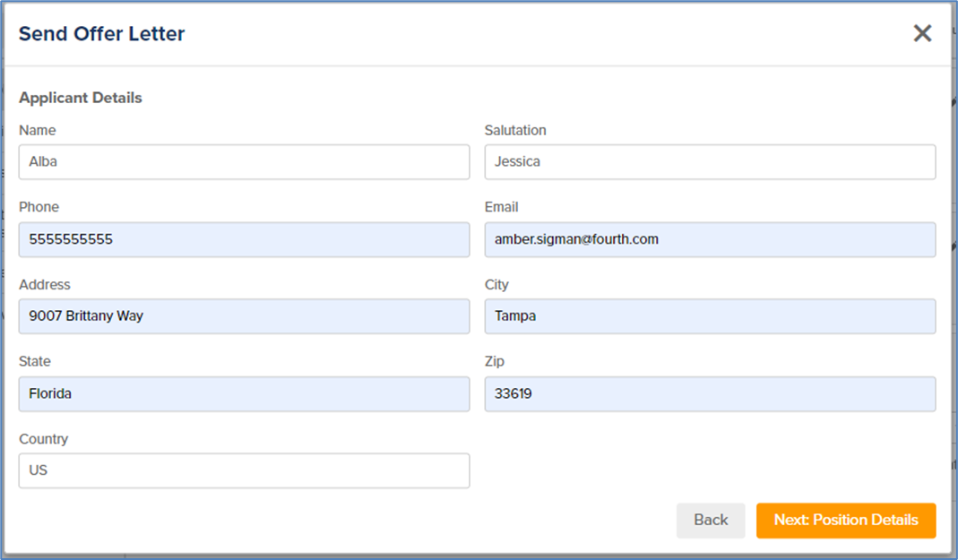The width and height of the screenshot is (958, 560).
Task: Click the Country field label
Action: click(44, 439)
